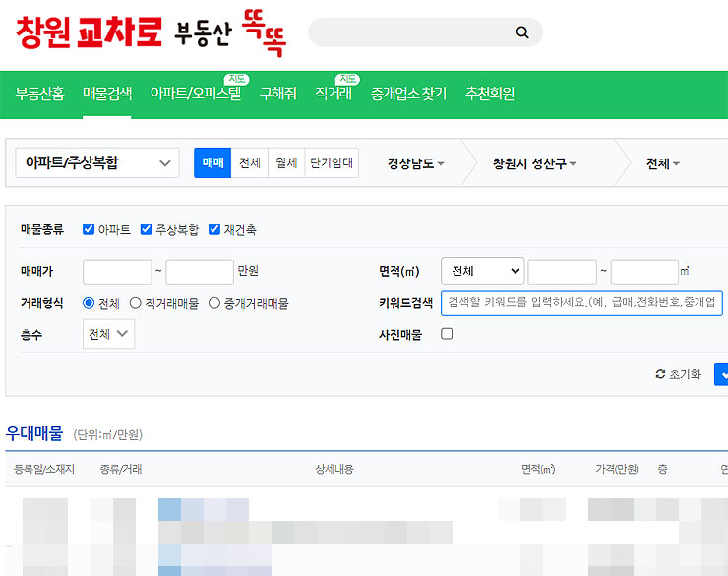728x576 pixels.
Task: Click the minimum 면적 input field
Action: point(563,272)
